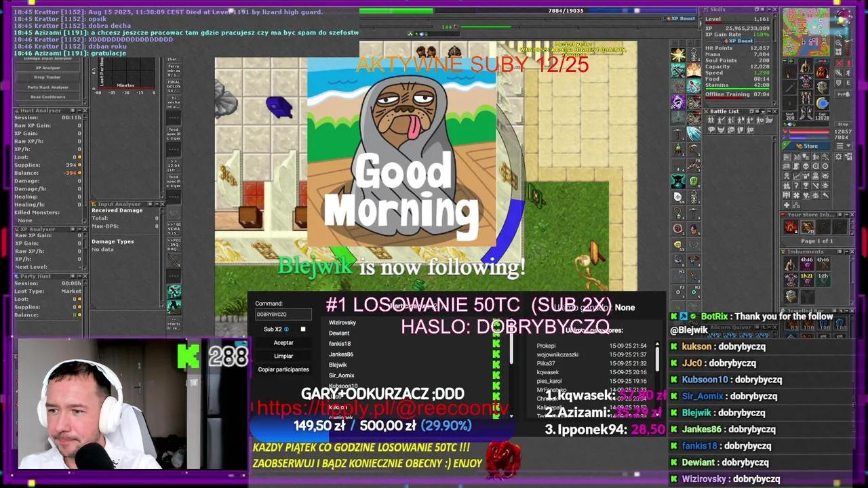Select Dewiant in participants list

click(339, 333)
